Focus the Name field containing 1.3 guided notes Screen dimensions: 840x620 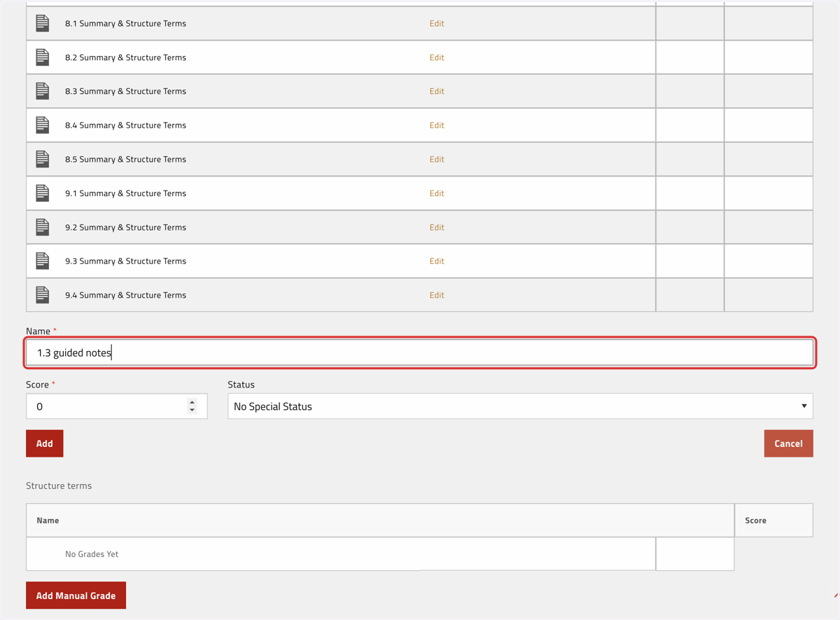[x=419, y=352]
